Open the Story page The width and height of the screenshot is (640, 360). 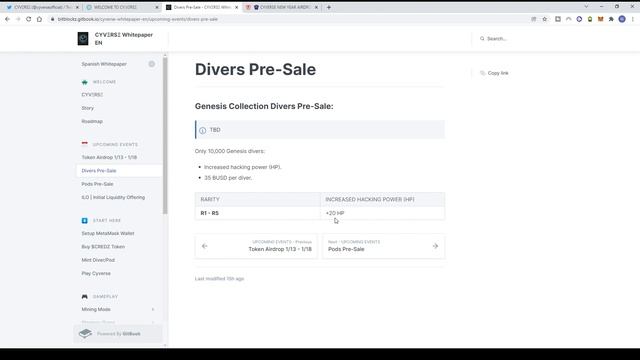(87, 108)
